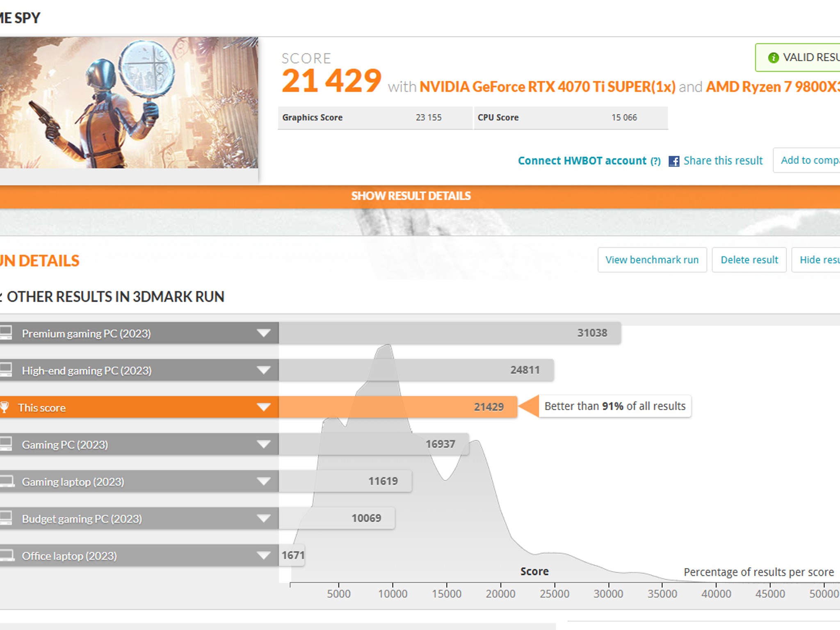
Task: Click the 20000 axis label on chart
Action: [x=500, y=593]
